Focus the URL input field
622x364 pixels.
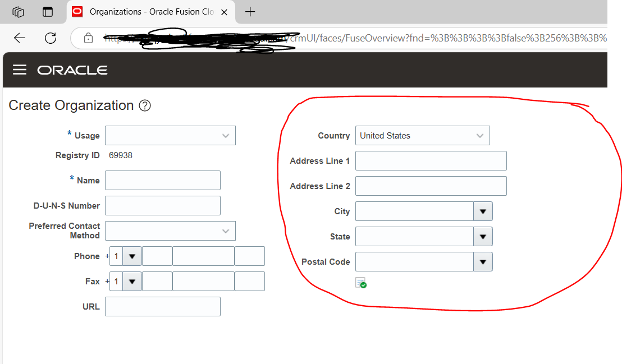163,306
